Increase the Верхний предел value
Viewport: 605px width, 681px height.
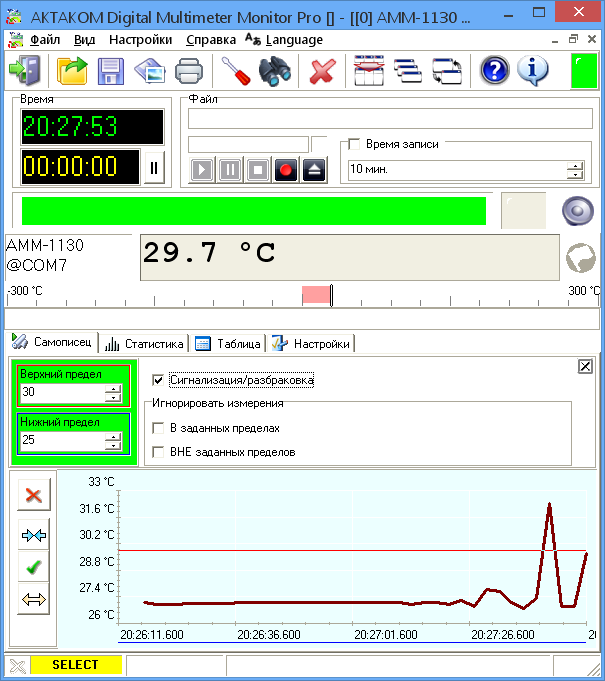(x=113, y=389)
